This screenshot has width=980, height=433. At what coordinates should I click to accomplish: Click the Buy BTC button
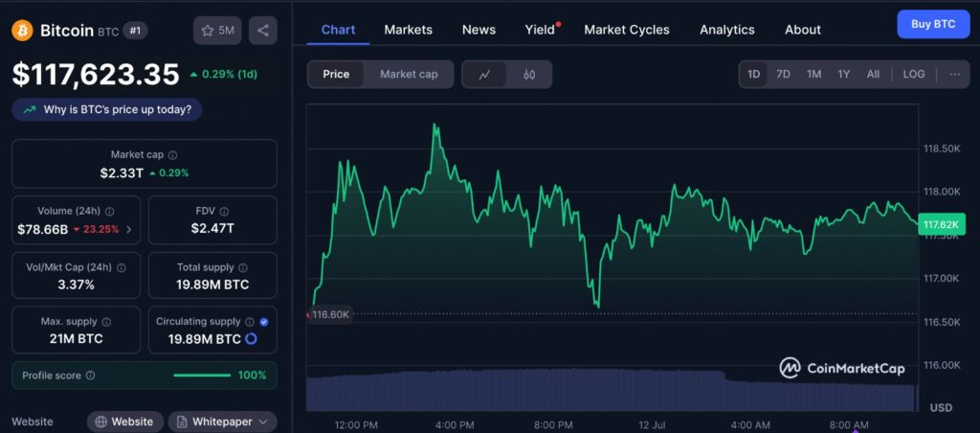coord(933,24)
